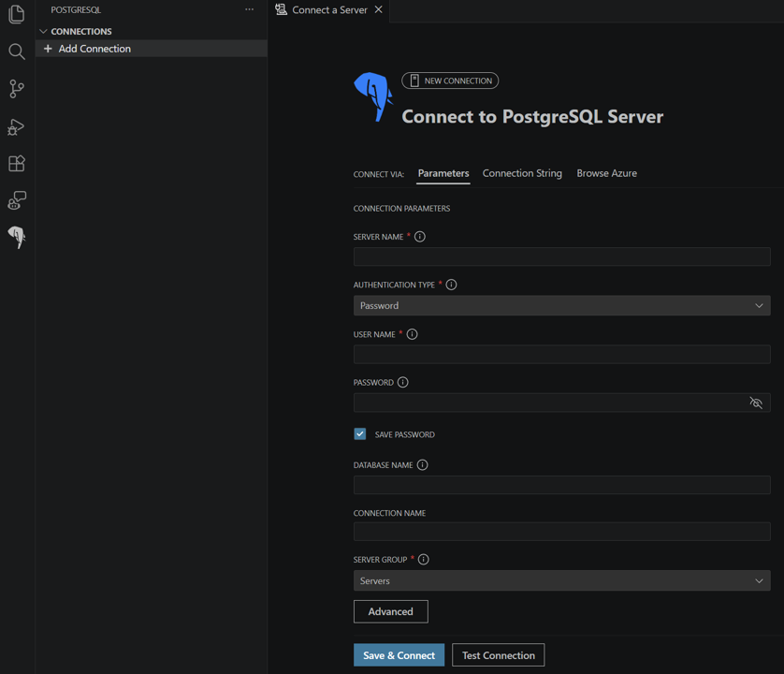Open the Run and Debug view icon
Screen dimensions: 784x674
[x=17, y=126]
